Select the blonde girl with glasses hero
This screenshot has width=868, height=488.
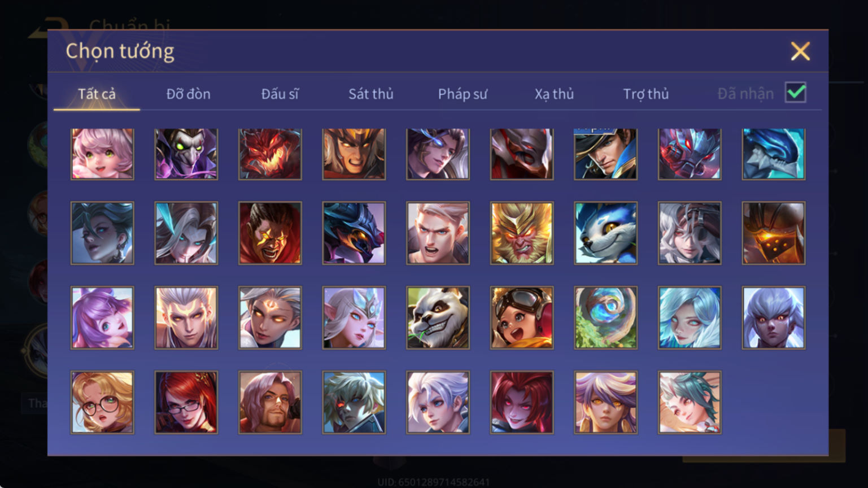102,402
